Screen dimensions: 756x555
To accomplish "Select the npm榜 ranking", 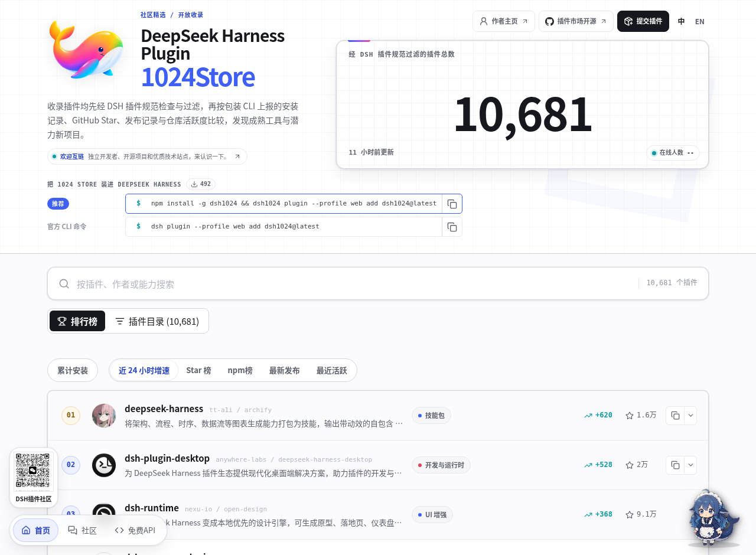I will point(240,371).
